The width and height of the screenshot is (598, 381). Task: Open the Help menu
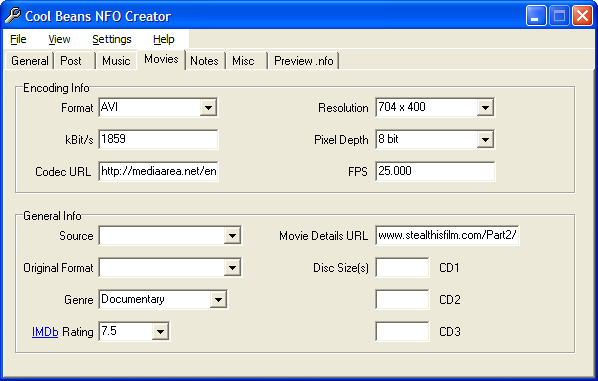click(x=164, y=39)
